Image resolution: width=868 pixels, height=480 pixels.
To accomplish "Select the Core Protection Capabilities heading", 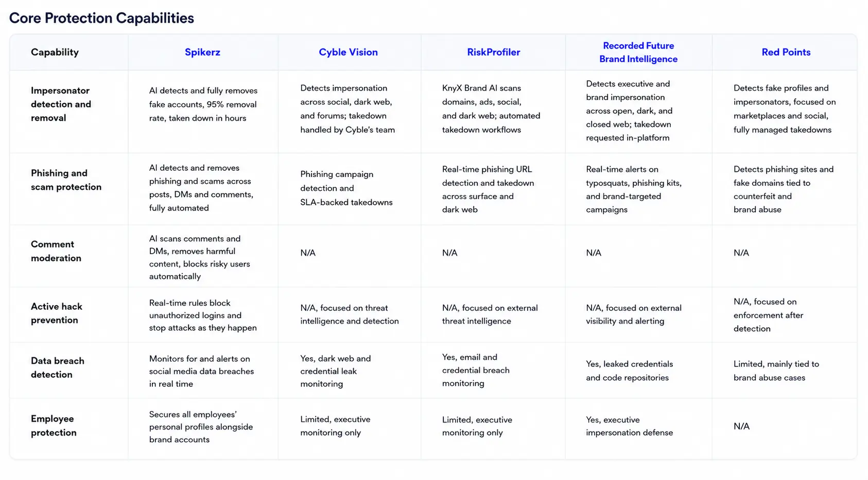I will 101,18.
